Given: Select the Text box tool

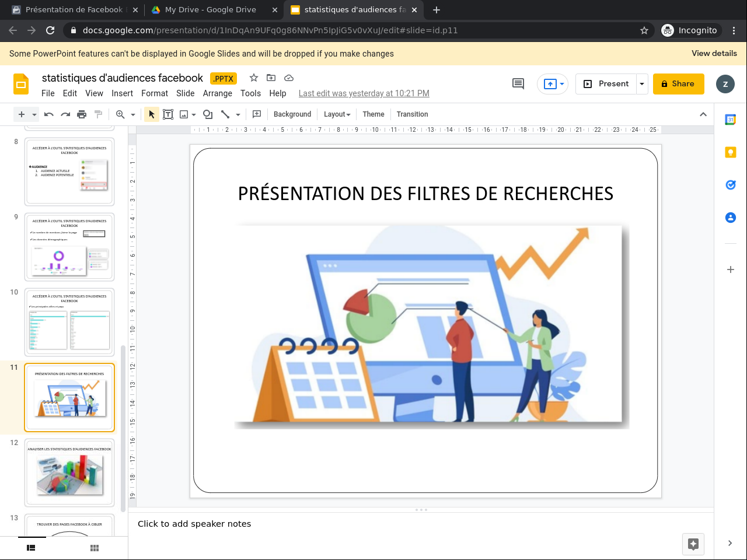Looking at the screenshot, I should coord(168,114).
